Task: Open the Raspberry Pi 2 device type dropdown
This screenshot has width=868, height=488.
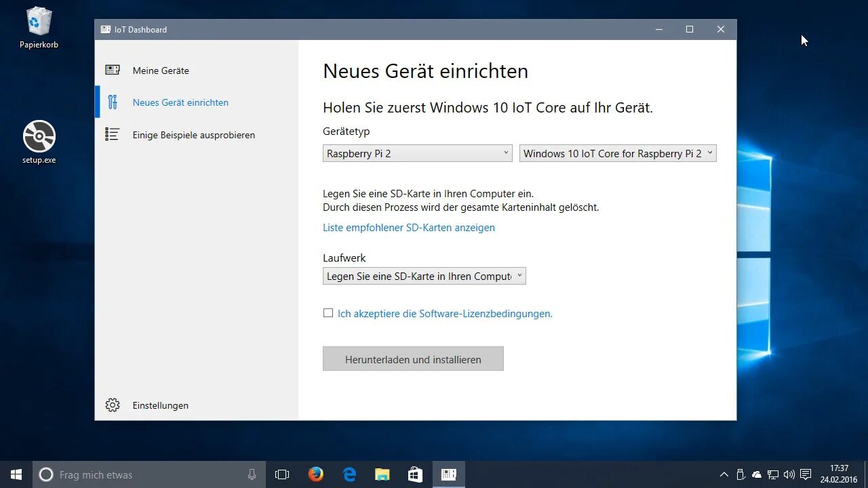Action: (418, 153)
